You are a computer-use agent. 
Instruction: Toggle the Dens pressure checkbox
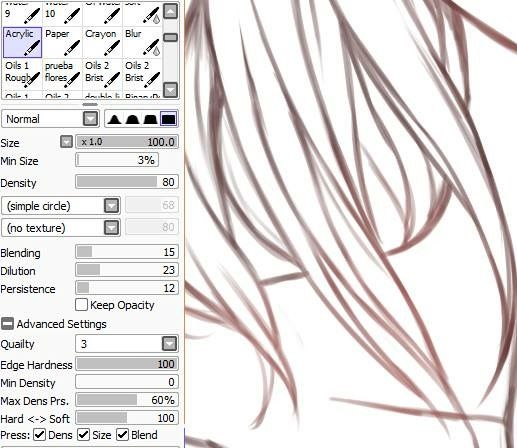pyautogui.click(x=40, y=434)
